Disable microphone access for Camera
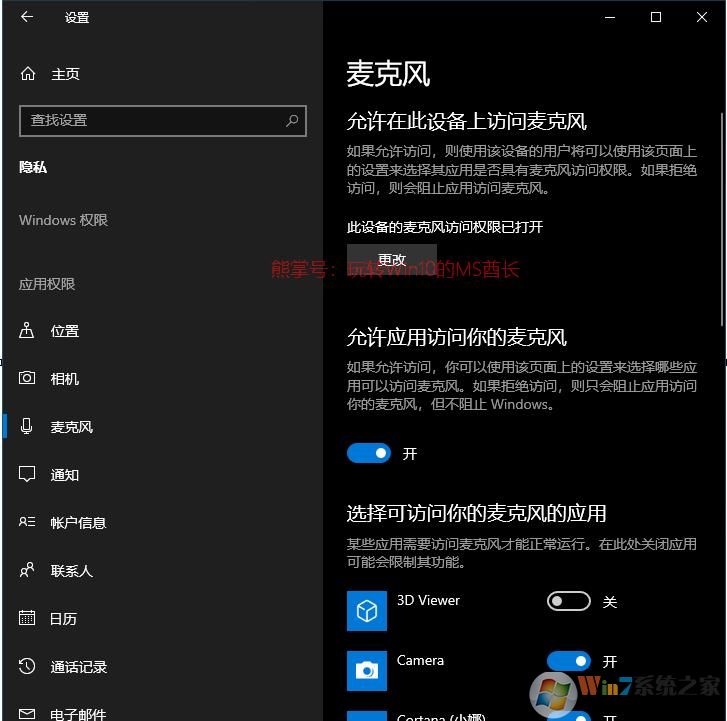The height and width of the screenshot is (721, 727). tap(568, 661)
